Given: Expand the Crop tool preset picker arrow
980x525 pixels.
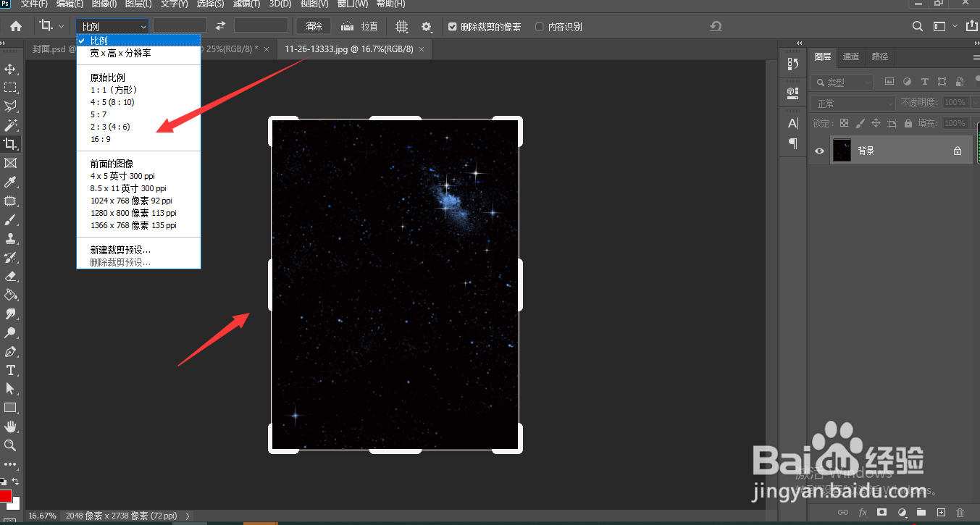Looking at the screenshot, I should pos(61,27).
